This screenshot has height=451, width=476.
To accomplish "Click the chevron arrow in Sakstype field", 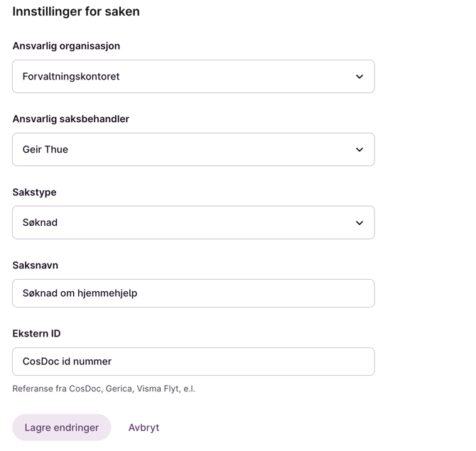I will click(x=359, y=223).
